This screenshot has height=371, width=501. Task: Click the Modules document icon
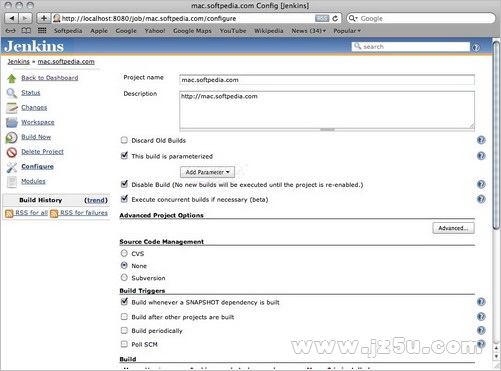(x=12, y=182)
